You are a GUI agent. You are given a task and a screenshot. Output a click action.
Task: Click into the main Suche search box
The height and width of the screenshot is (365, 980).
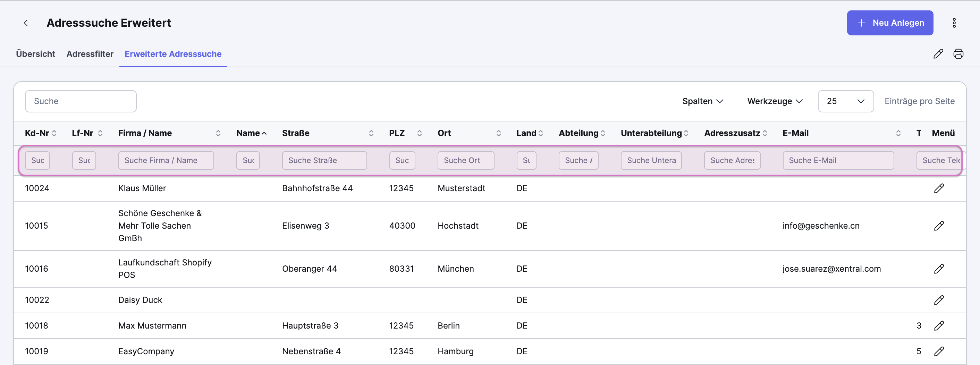(x=81, y=101)
